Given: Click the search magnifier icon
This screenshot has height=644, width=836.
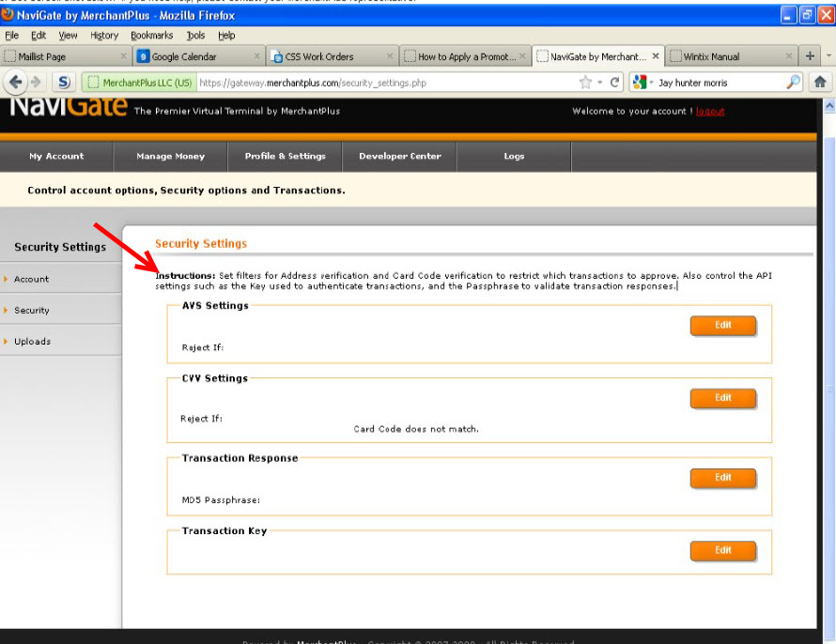Looking at the screenshot, I should pos(793,82).
